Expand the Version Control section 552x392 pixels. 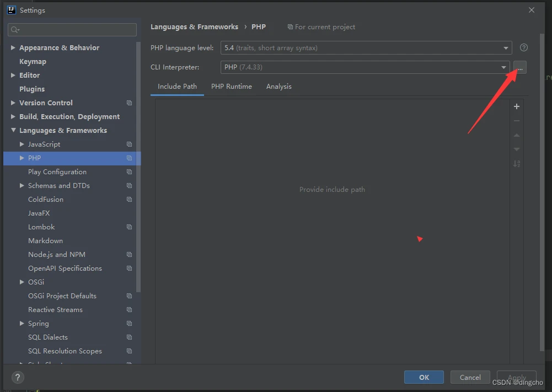click(x=13, y=103)
